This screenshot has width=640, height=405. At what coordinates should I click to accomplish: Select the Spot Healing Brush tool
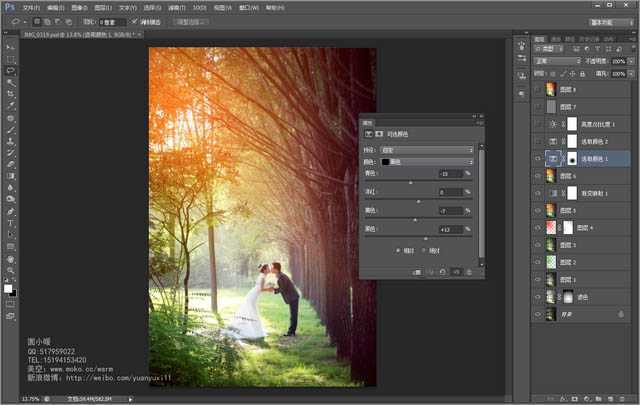coord(11,118)
